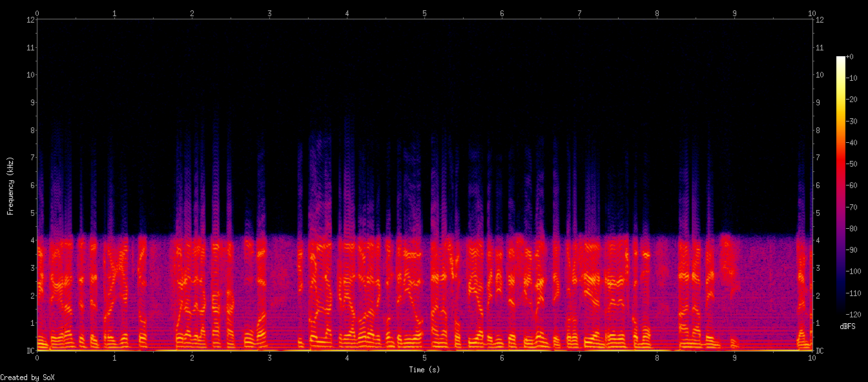Click the "DC" label on the right frequency axis

point(820,351)
